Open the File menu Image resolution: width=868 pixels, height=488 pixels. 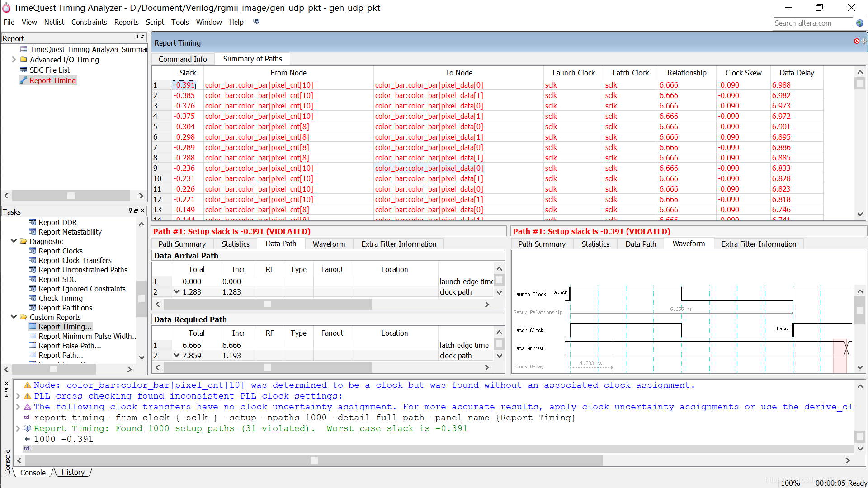pos(9,22)
